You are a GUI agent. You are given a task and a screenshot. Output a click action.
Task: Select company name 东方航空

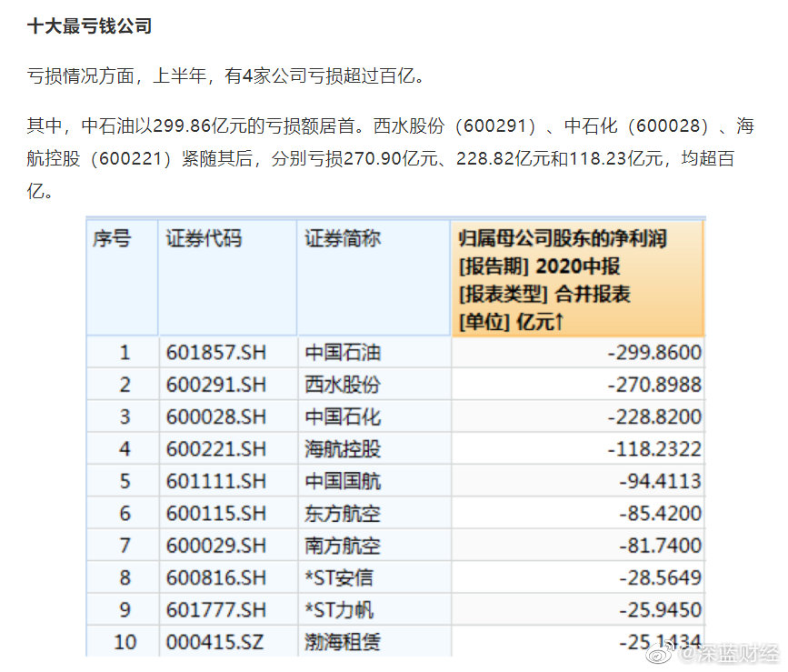(x=343, y=514)
